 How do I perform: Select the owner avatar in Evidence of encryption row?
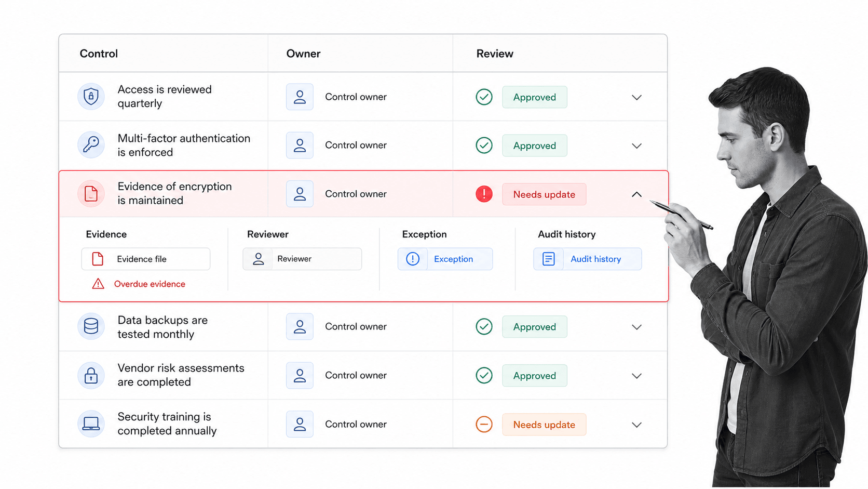(x=300, y=194)
